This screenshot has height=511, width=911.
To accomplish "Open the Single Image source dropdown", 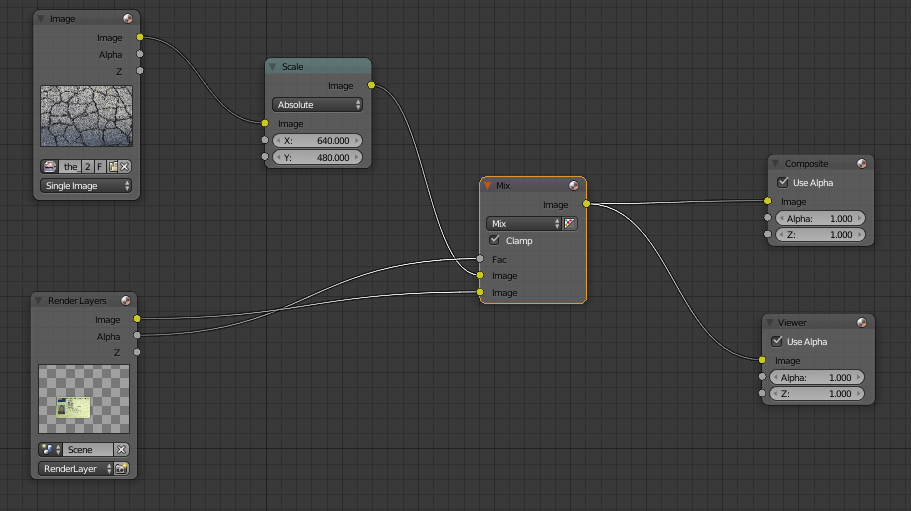I will [x=86, y=186].
